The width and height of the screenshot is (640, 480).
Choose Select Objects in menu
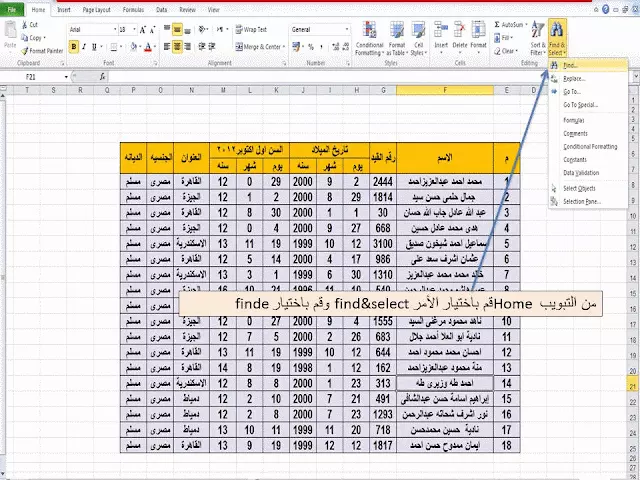click(x=588, y=188)
